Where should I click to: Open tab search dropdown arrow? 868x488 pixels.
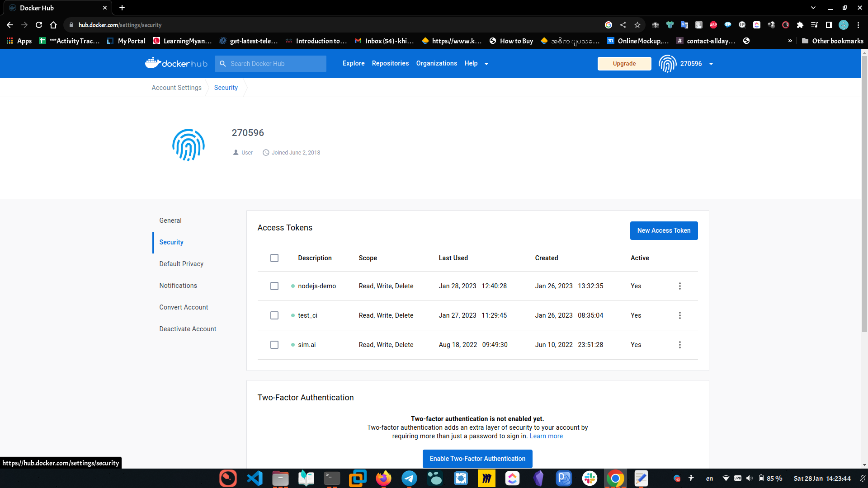point(813,8)
